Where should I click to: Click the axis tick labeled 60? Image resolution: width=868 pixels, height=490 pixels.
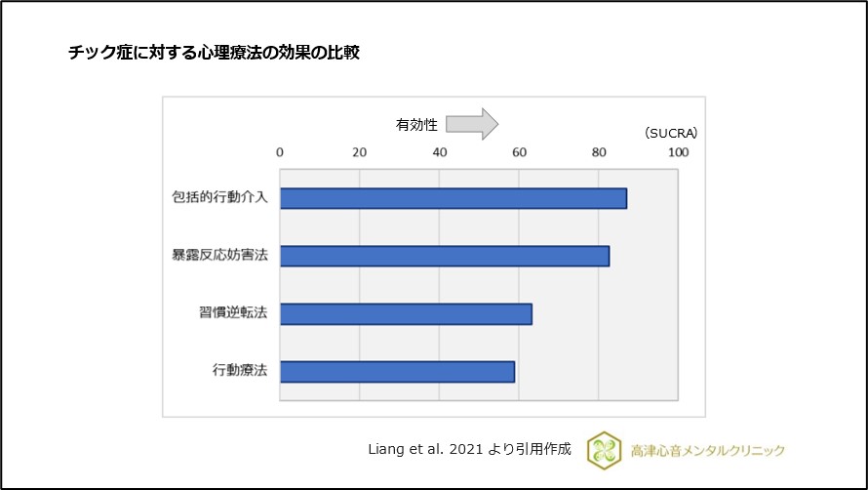tap(519, 152)
